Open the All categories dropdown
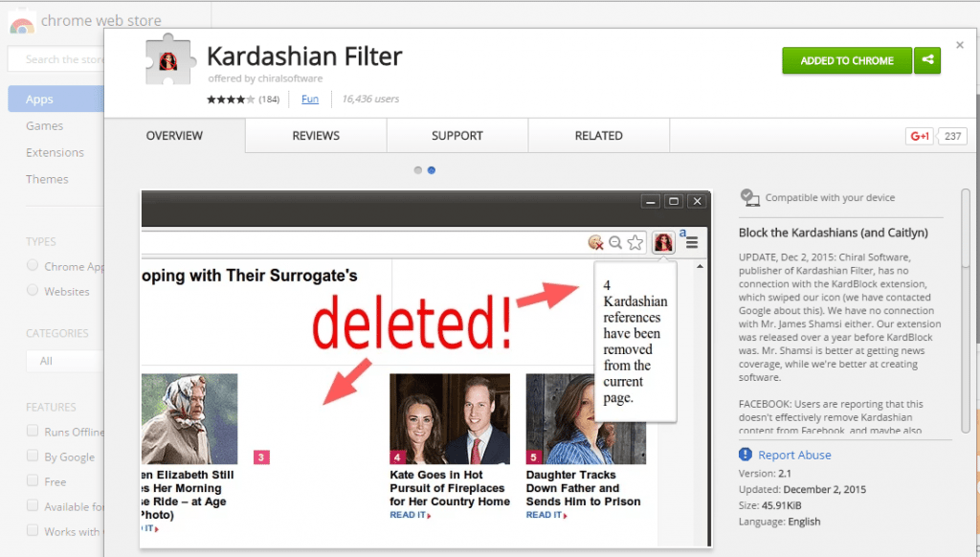 point(65,361)
